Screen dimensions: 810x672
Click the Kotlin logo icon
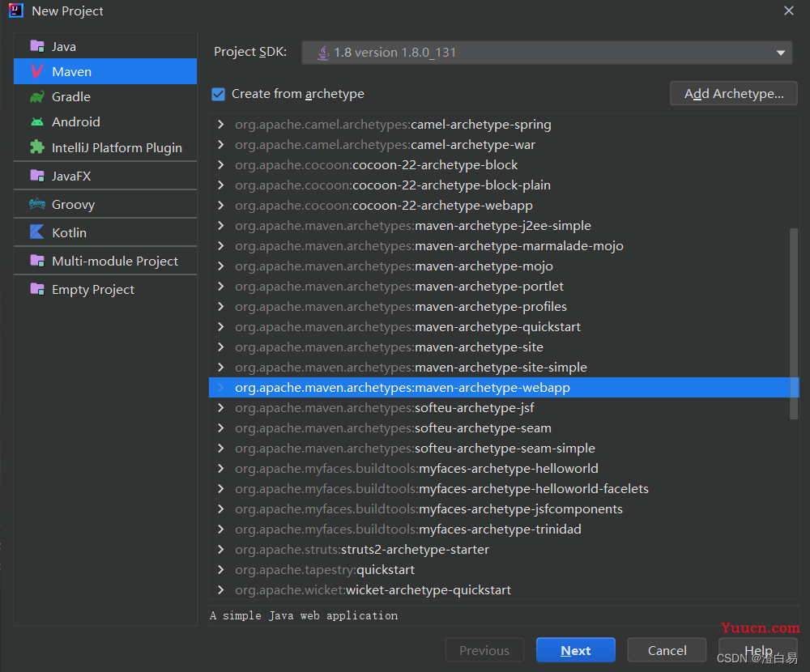coord(36,232)
